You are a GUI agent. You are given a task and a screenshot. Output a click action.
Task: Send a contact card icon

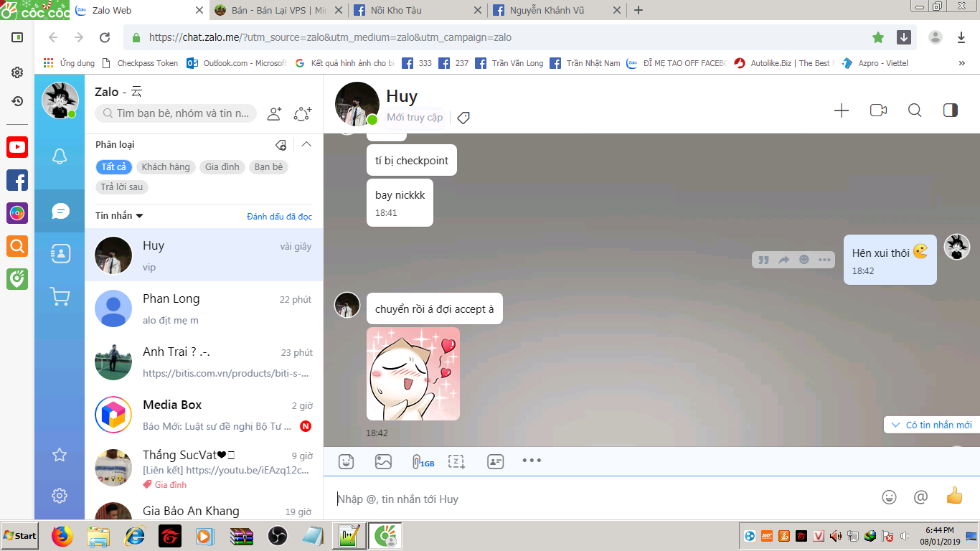coord(495,461)
